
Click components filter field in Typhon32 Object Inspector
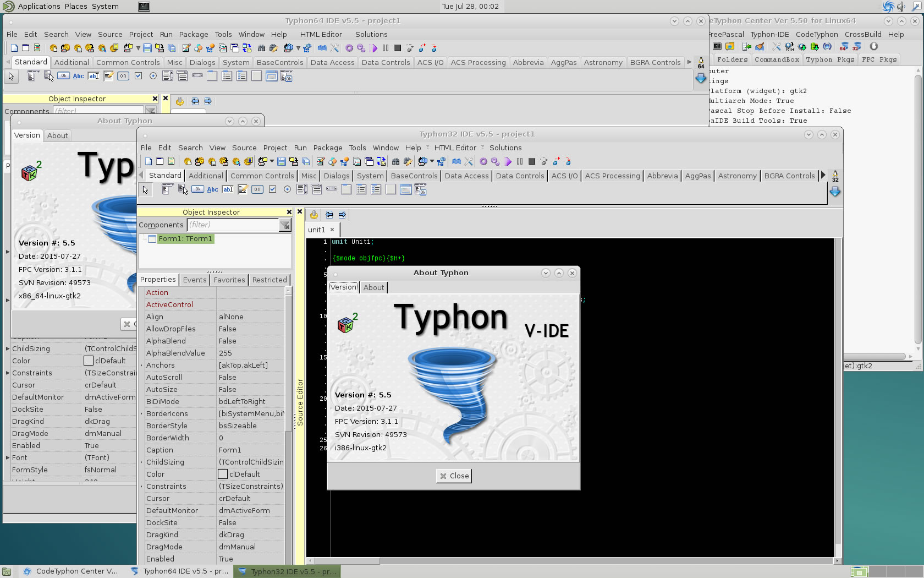(233, 225)
